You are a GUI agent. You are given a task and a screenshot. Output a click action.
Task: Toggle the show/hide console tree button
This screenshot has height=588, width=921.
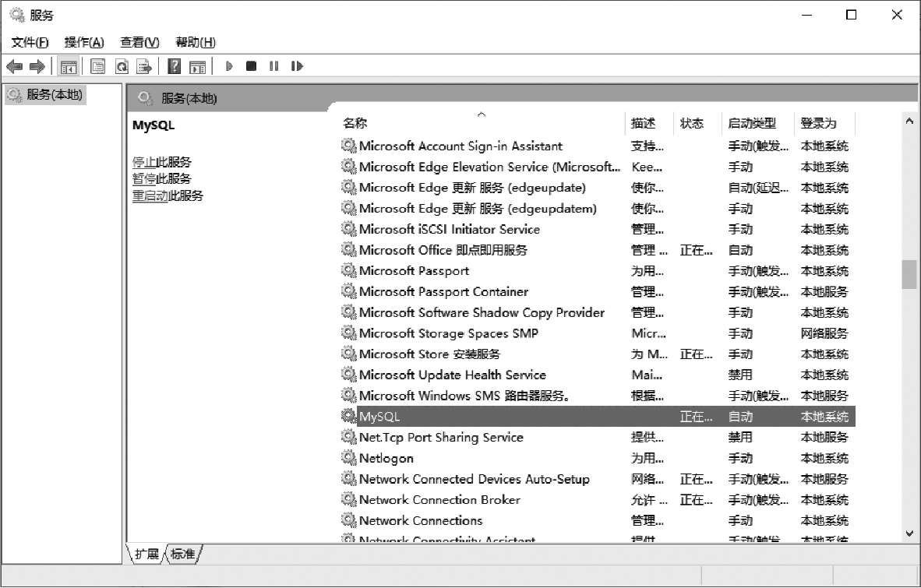click(x=69, y=66)
